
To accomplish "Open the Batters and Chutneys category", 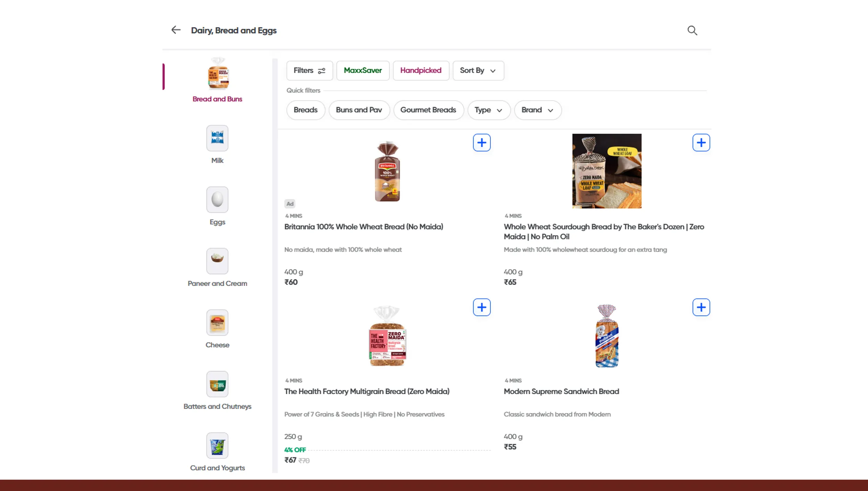I will [x=217, y=384].
